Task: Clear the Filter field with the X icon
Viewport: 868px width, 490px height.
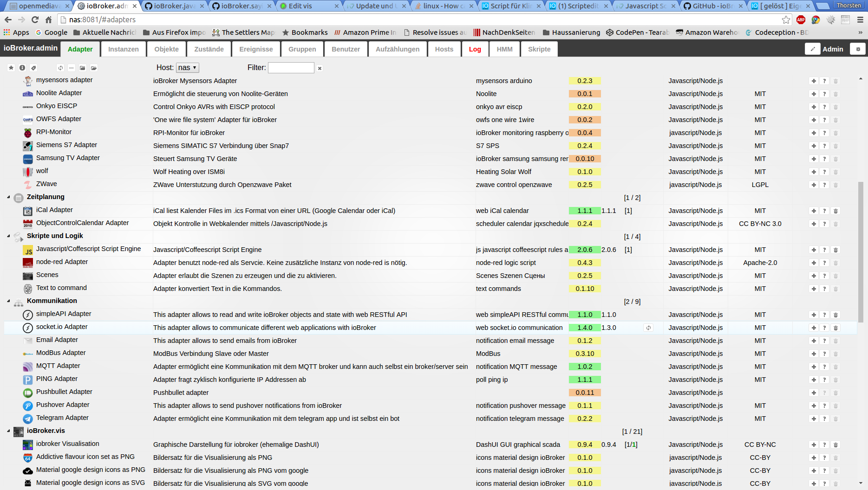Action: (320, 68)
